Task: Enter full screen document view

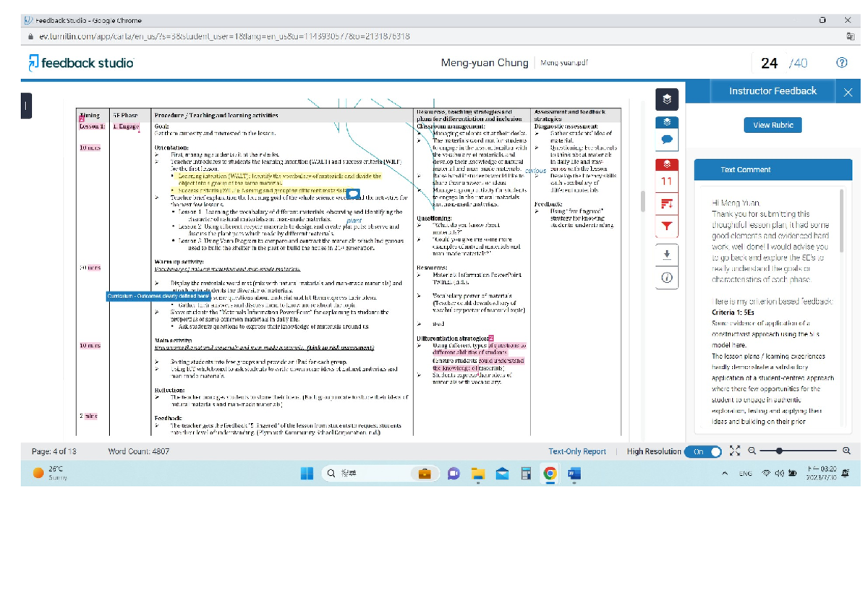Action: [x=735, y=451]
